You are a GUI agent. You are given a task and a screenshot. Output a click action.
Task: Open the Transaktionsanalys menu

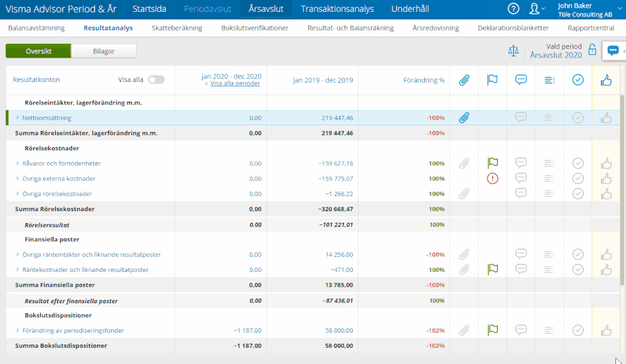click(x=337, y=9)
